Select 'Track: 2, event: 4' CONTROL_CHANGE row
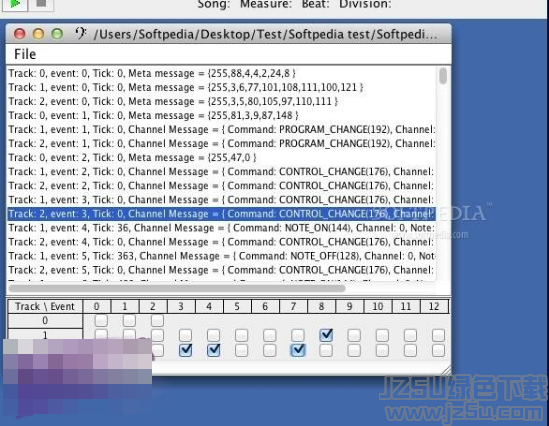Viewport: 549px width, 426px height. (x=222, y=242)
